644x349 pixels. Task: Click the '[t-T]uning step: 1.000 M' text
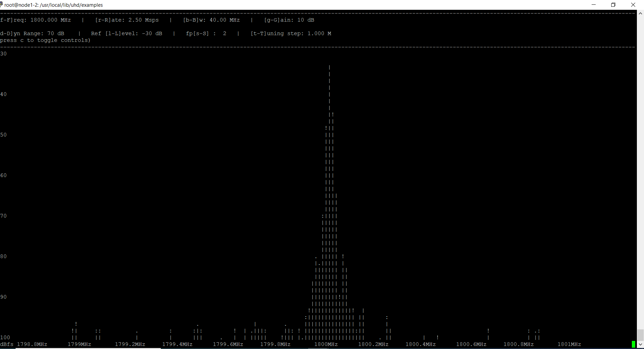coord(291,33)
